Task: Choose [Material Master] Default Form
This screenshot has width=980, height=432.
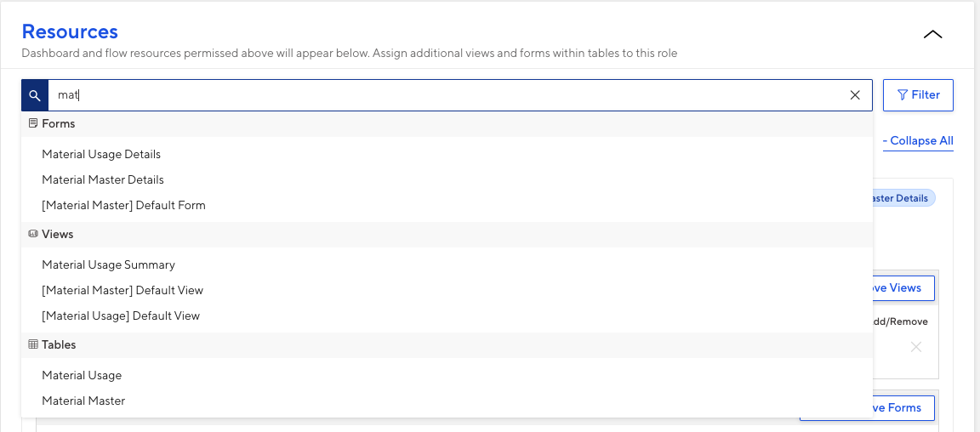Action: (x=123, y=205)
